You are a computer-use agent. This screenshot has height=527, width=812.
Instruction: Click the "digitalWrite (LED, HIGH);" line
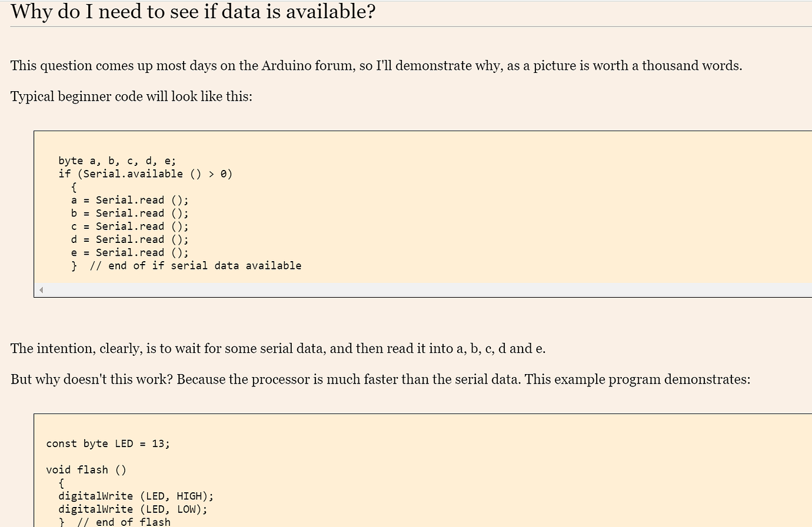(136, 496)
